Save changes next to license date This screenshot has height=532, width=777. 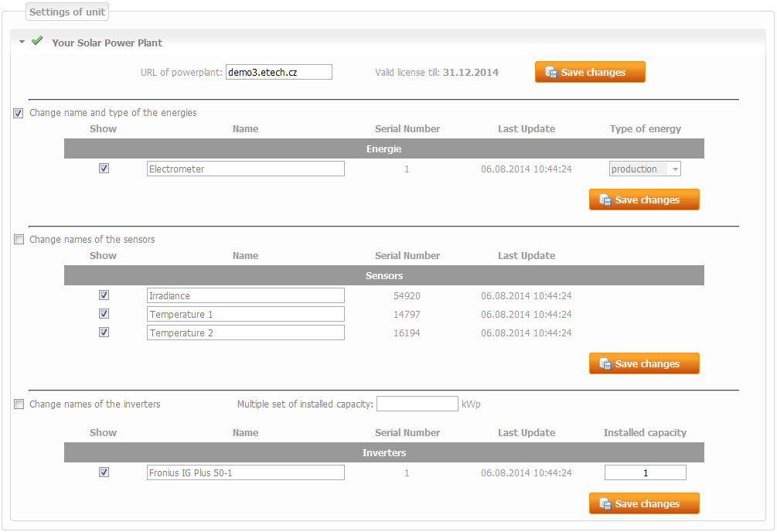590,73
